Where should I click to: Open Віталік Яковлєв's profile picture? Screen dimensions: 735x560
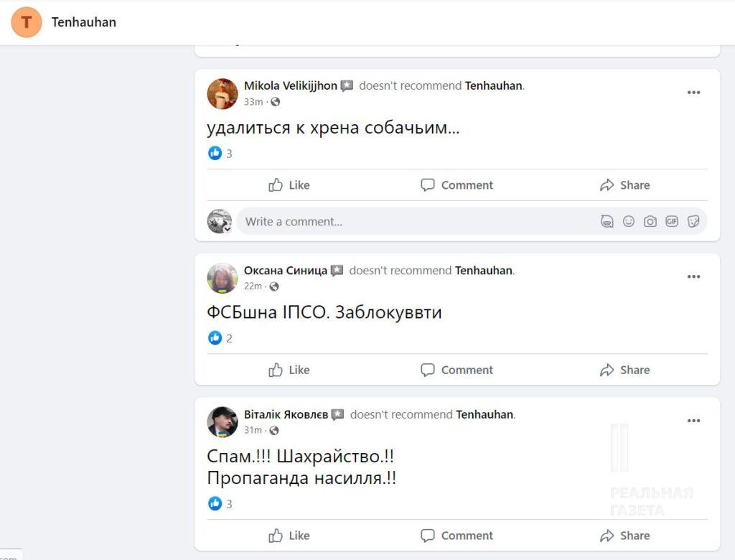coord(223,421)
